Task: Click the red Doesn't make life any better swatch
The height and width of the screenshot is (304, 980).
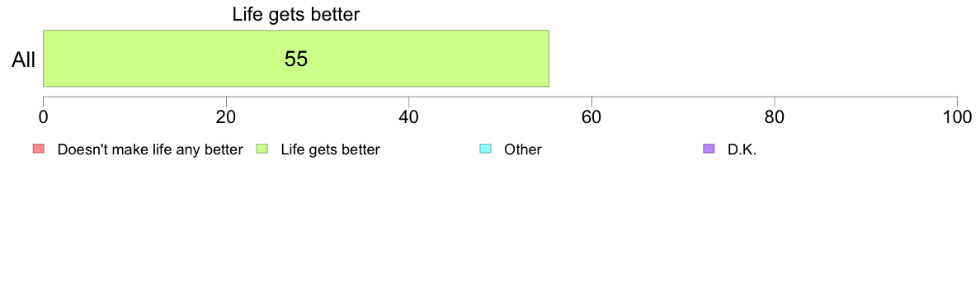Action: [x=39, y=149]
